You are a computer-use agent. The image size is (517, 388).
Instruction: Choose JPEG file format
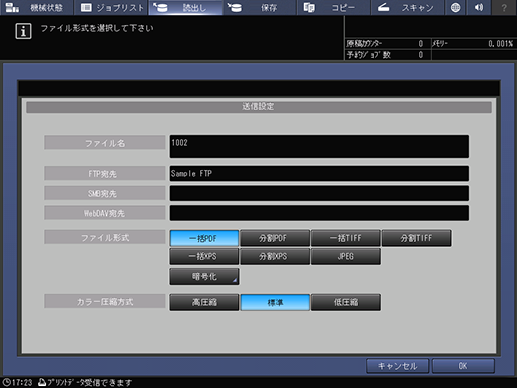pos(346,256)
